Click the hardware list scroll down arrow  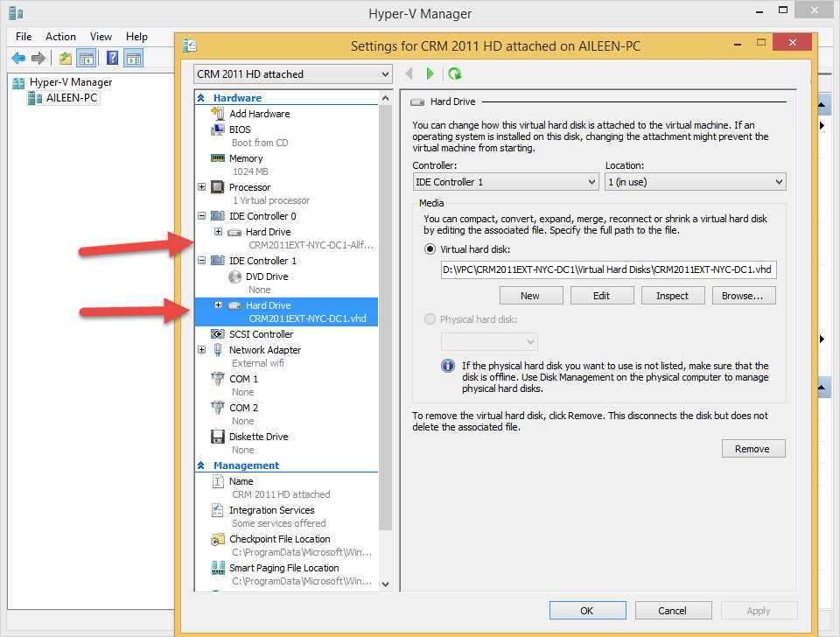pos(385,584)
